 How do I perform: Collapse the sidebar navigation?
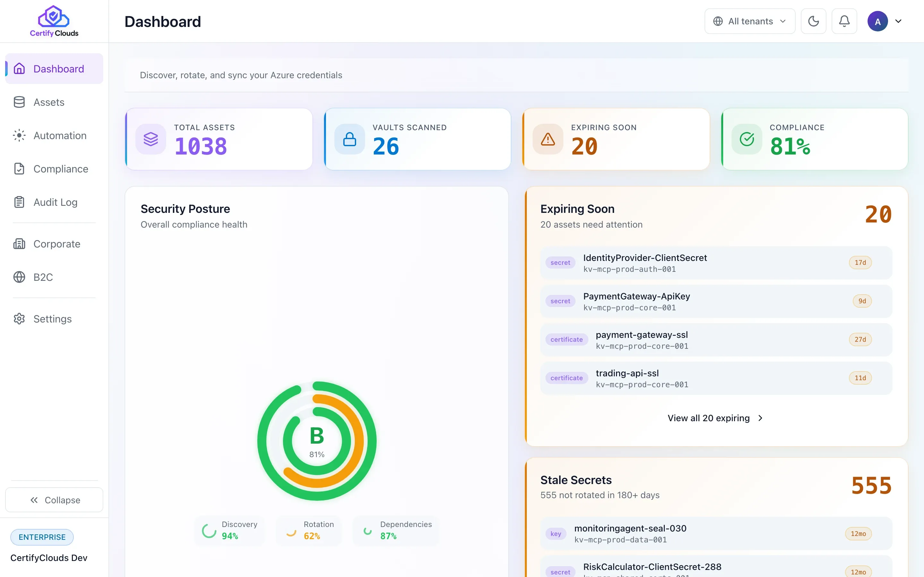pos(54,500)
